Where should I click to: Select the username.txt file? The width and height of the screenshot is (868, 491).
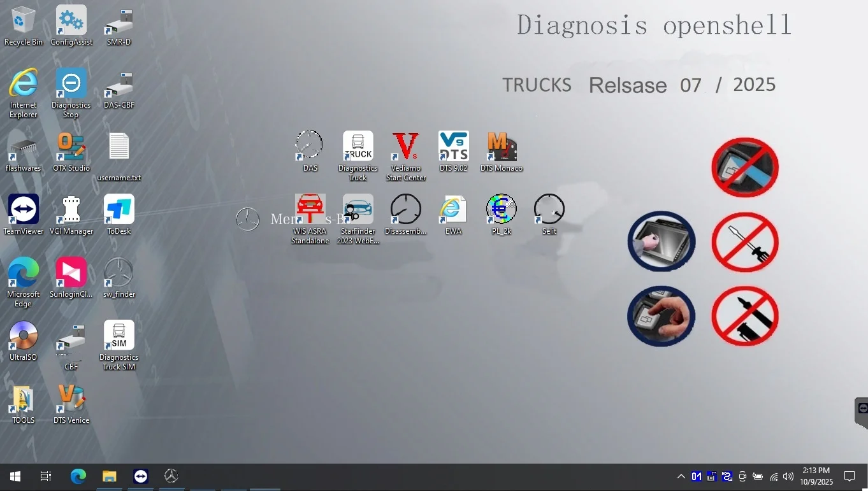[x=119, y=157]
